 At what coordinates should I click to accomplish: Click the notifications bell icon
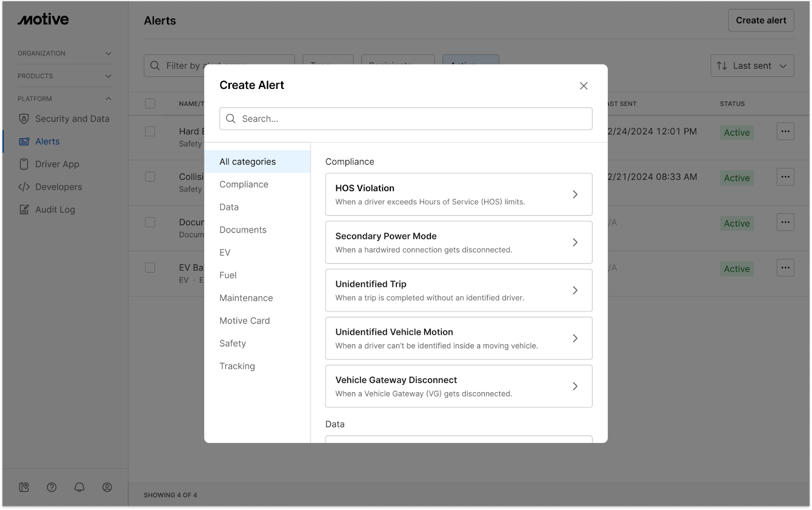[x=79, y=487]
